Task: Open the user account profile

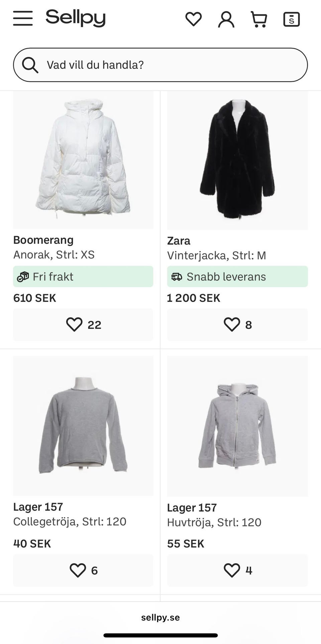Action: click(226, 19)
